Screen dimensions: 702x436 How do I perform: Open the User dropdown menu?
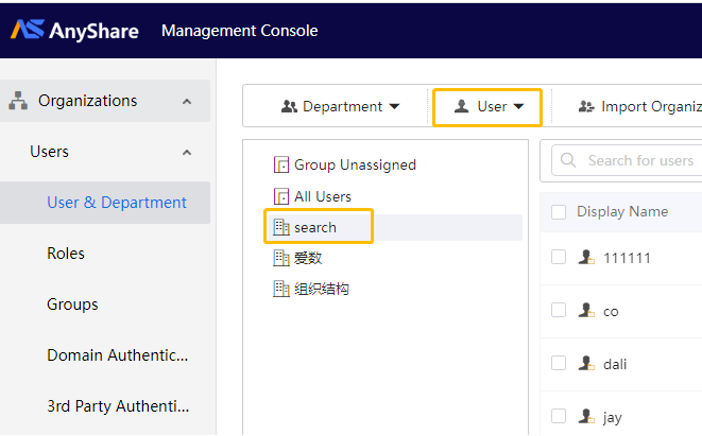pyautogui.click(x=488, y=107)
